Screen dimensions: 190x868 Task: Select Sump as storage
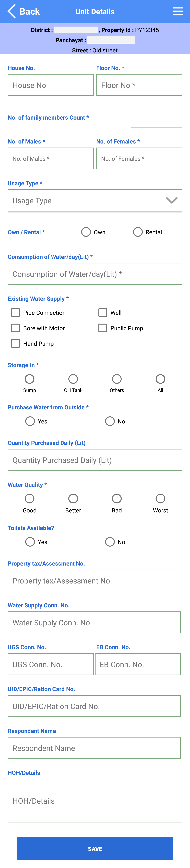tap(30, 379)
